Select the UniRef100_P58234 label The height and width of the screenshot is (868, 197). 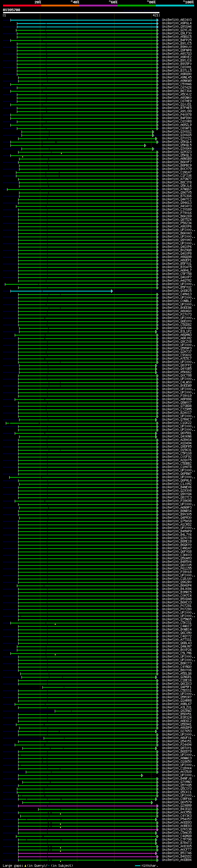point(177,223)
